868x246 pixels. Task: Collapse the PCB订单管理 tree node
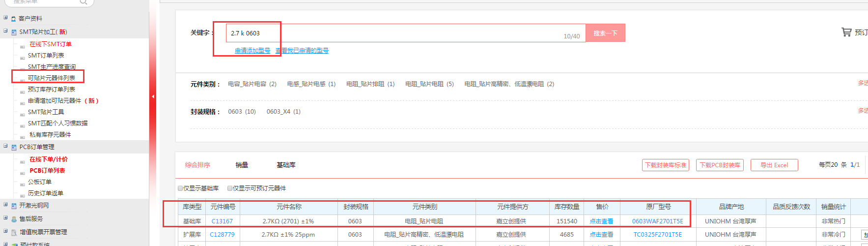click(x=5, y=146)
